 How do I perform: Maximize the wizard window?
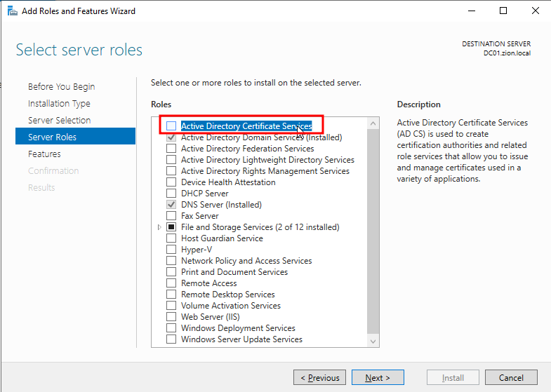503,11
